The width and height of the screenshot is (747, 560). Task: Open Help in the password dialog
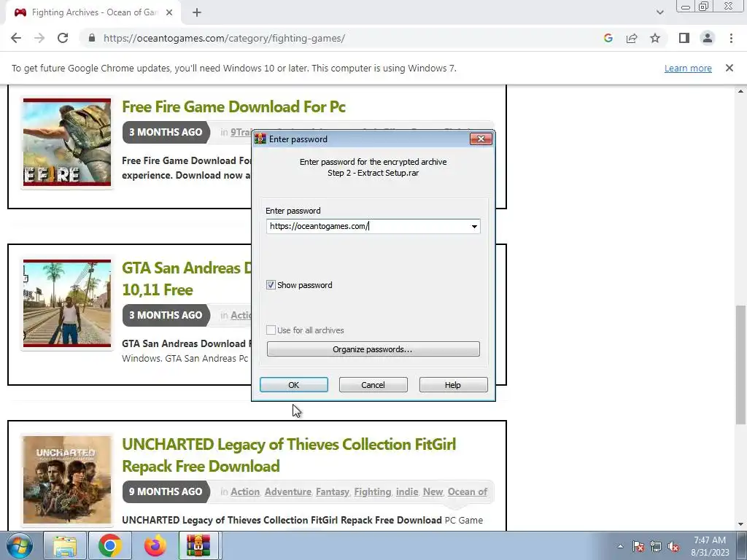tap(453, 385)
